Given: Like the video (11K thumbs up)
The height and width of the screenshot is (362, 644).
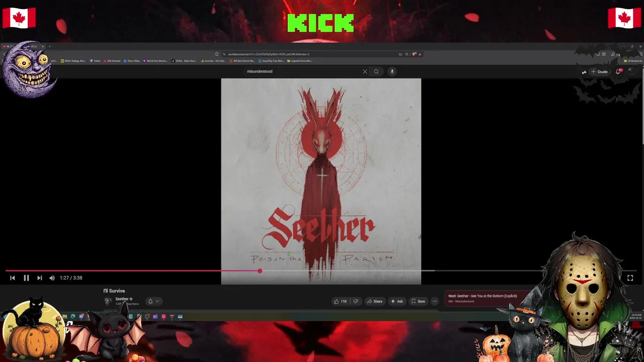Looking at the screenshot, I should tap(341, 301).
